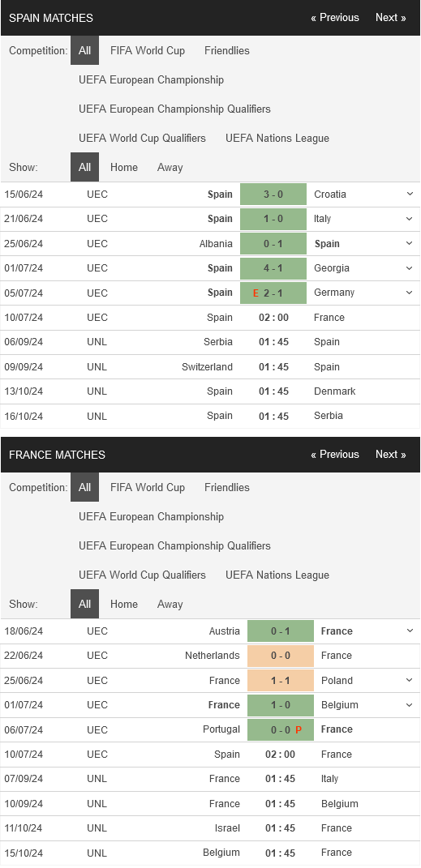
Task: Expand the Spain vs Croatia match details chevron
Action: coord(410,194)
